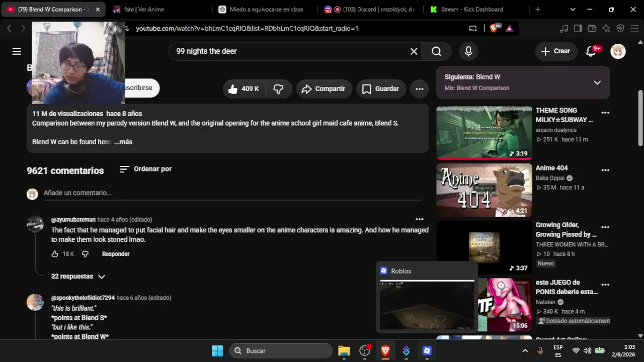Open the YouTube account avatar menu
The width and height of the screenshot is (644, 362).
(618, 51)
